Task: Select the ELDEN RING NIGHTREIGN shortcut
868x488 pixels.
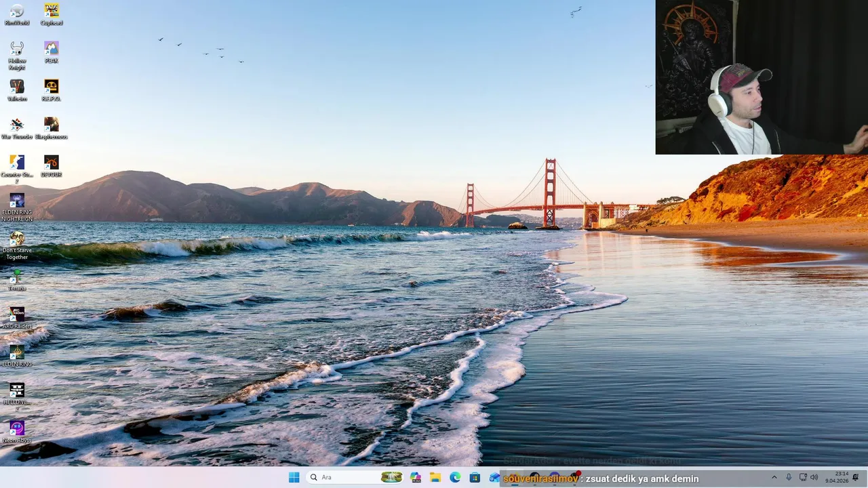Action: point(17,207)
